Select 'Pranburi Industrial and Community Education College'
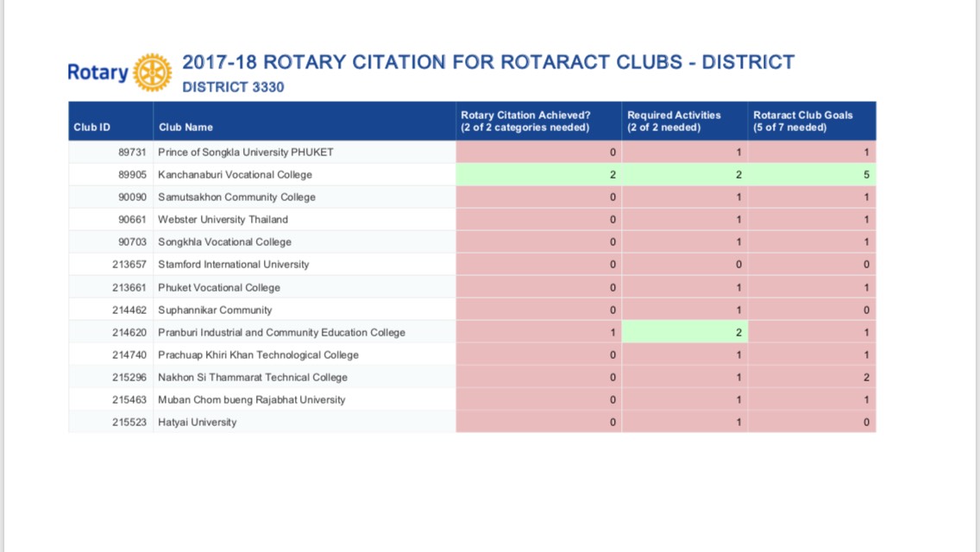980x552 pixels. click(x=282, y=333)
